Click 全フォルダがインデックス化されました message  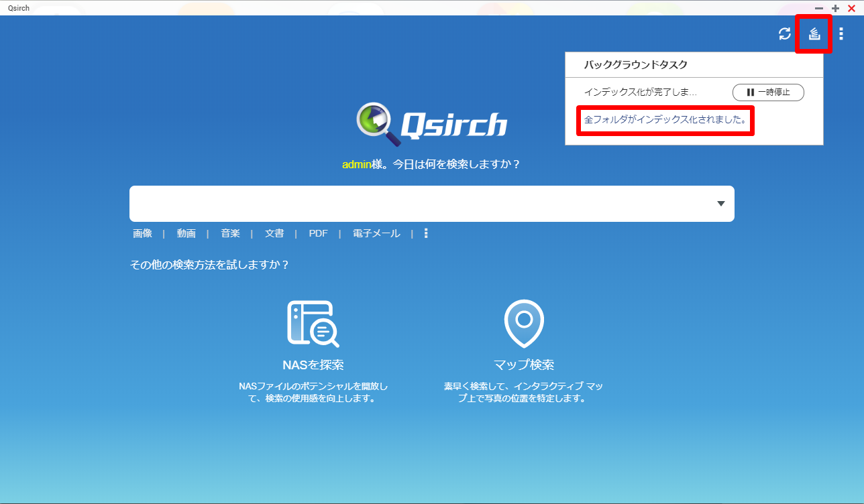tap(665, 121)
